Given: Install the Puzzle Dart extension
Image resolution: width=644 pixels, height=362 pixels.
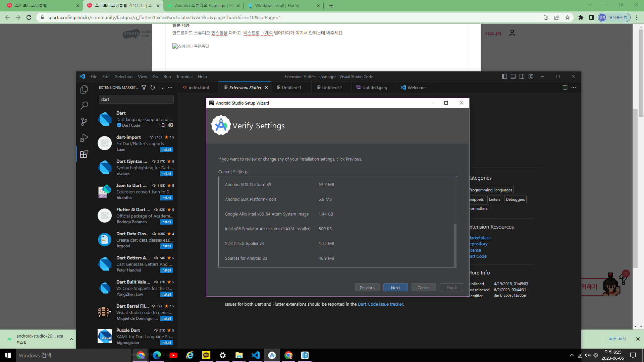Looking at the screenshot, I should (x=166, y=343).
